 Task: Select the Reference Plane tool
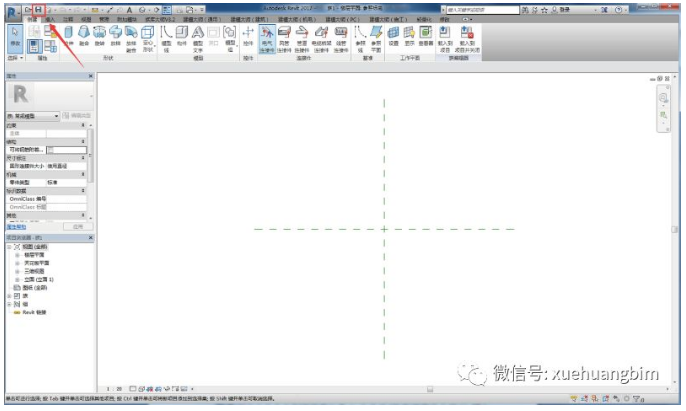376,39
